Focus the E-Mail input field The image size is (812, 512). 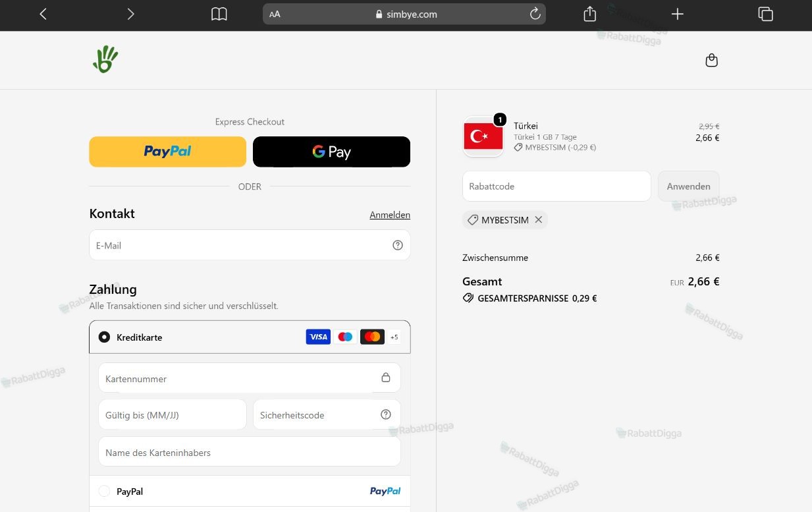click(250, 245)
